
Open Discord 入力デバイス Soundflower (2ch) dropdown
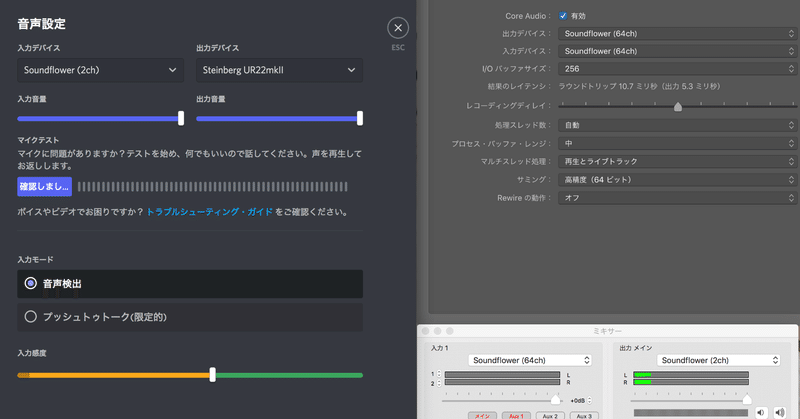(101, 70)
